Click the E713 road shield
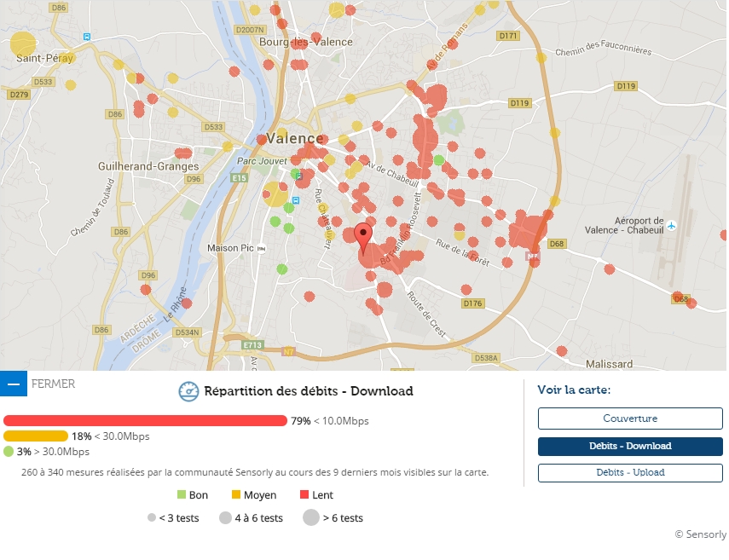Screen dimensions: 729x560 [x=253, y=345]
